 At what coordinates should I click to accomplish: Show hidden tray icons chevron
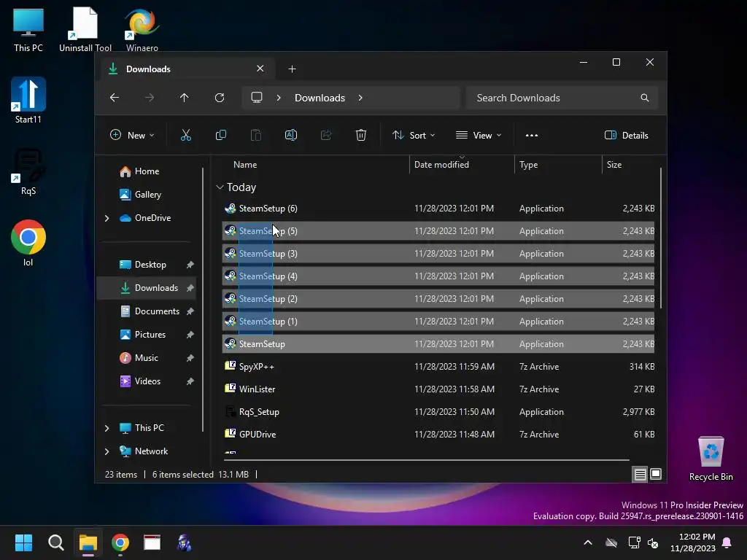point(588,542)
